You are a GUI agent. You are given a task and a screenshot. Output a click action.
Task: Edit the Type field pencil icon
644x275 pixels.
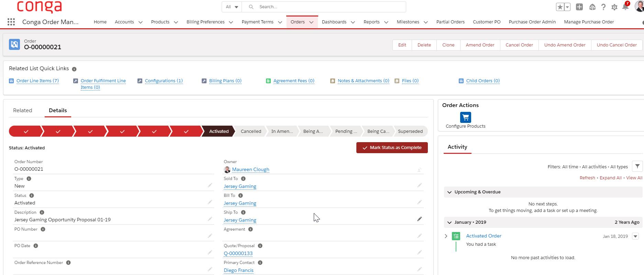[x=210, y=185]
